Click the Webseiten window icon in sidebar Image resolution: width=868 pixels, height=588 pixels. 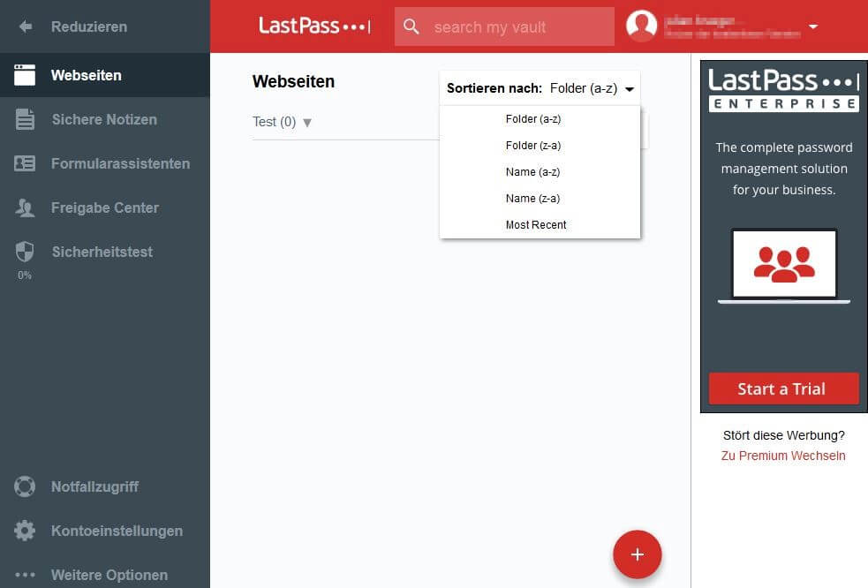pyautogui.click(x=25, y=75)
